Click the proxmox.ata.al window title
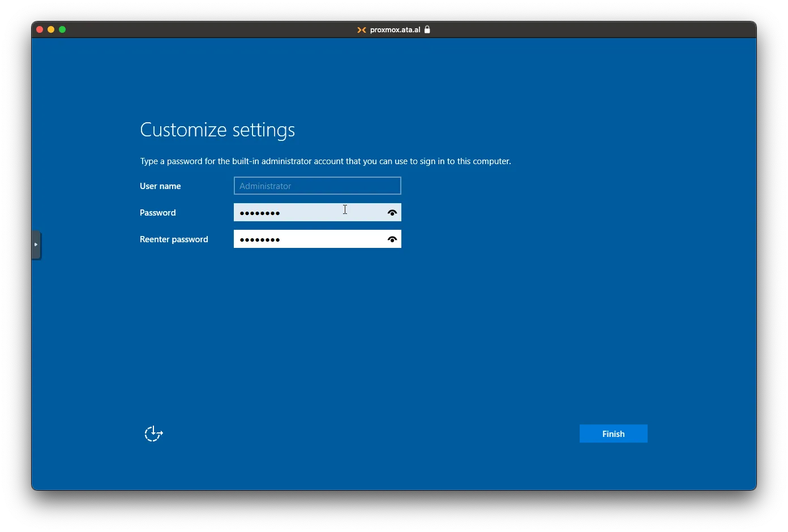Screen dimensions: 788x532 click(395, 30)
